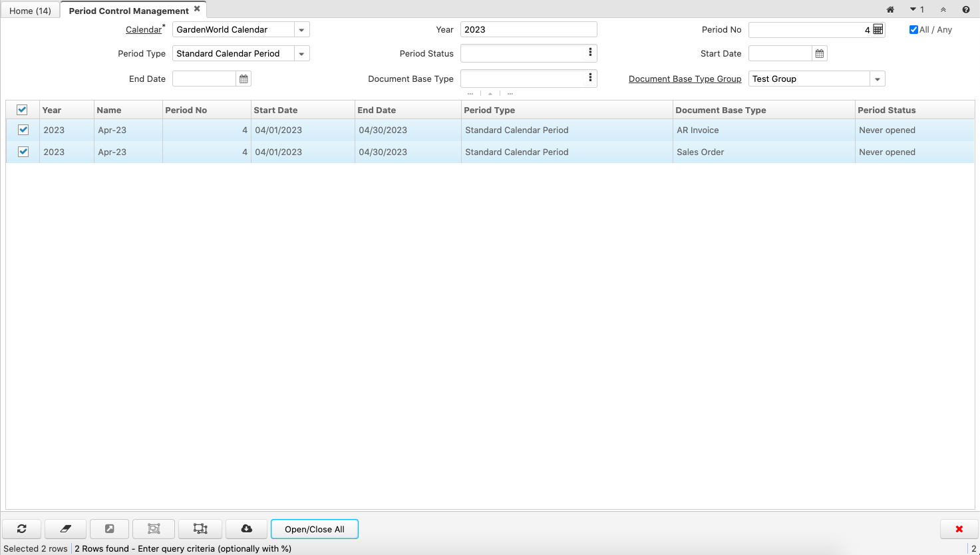This screenshot has width=980, height=555.
Task: Click inside the Year input field
Action: coord(529,29)
